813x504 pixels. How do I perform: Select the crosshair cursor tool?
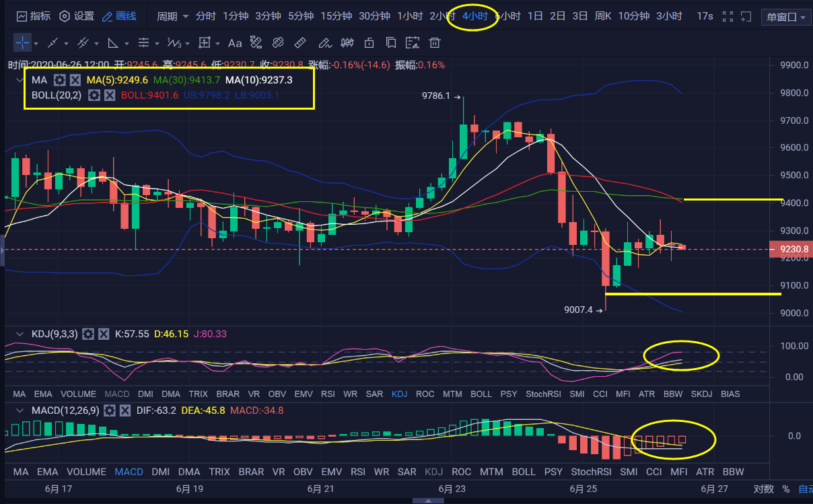pos(22,43)
